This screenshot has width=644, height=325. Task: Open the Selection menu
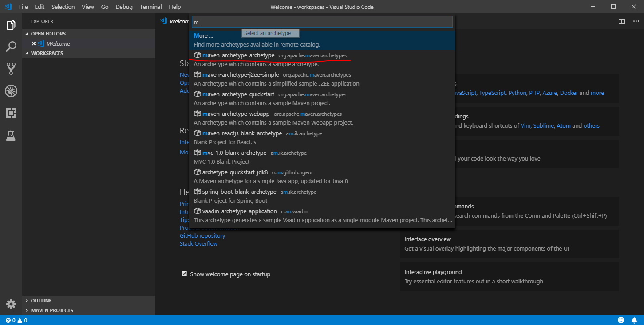tap(63, 7)
